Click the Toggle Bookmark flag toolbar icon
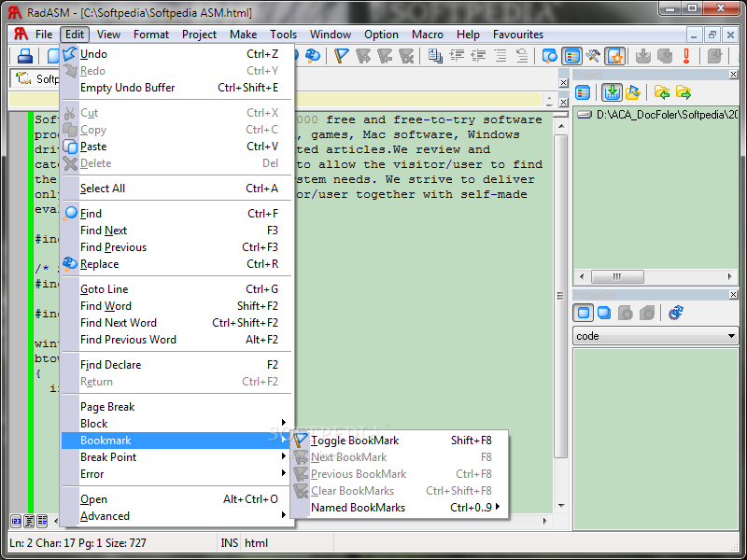Viewport: 747px width, 560px height. click(341, 56)
